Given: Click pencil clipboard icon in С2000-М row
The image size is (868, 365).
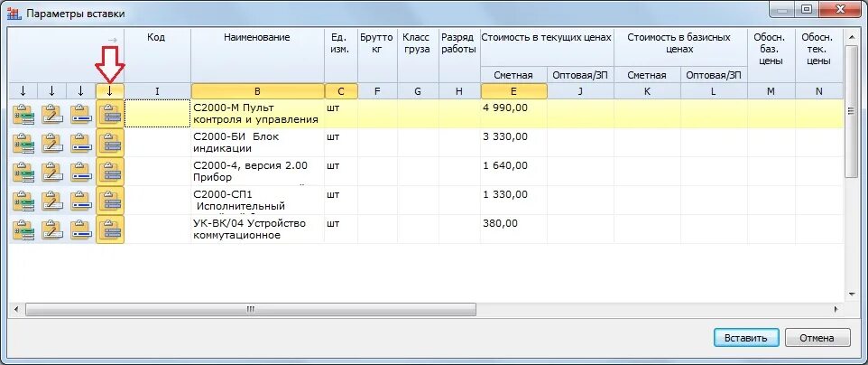Looking at the screenshot, I should click(52, 114).
